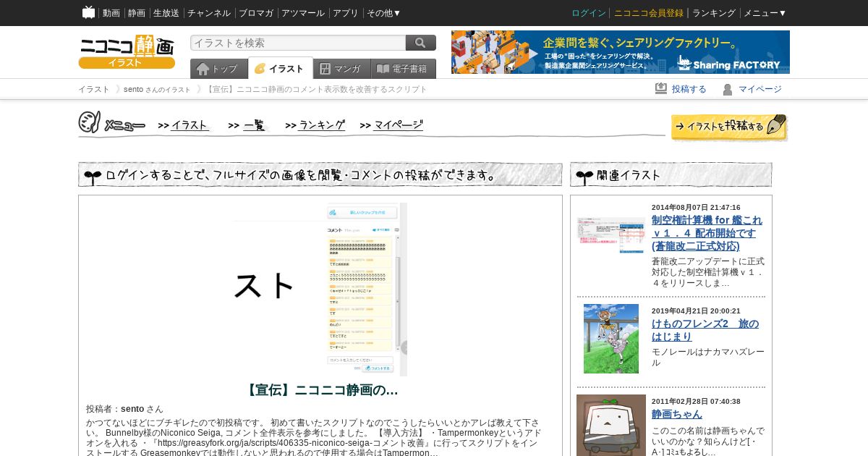The width and height of the screenshot is (868, 456).
Task: Click date text 2014年08月07日 21:47:16
Action: click(x=696, y=207)
